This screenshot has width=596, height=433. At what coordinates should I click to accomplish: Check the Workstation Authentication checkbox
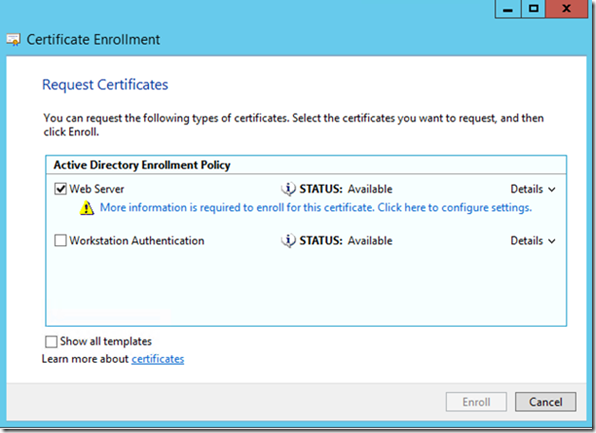tap(60, 241)
